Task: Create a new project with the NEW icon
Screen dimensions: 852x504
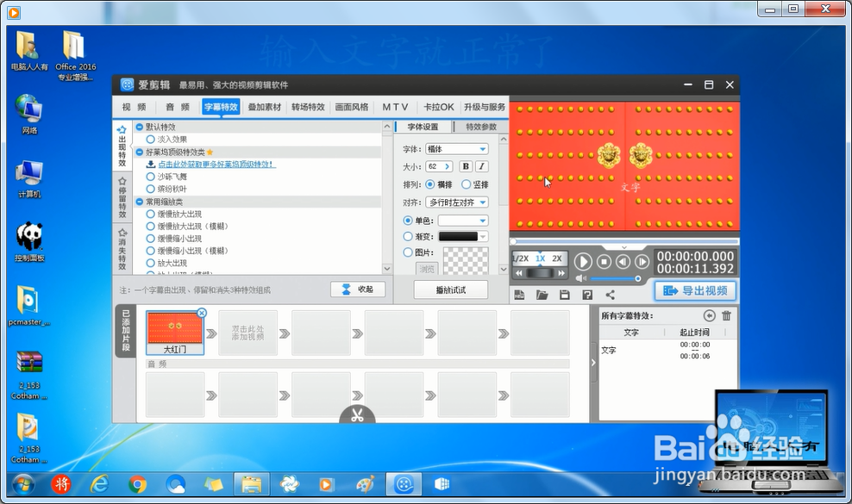Action: point(519,295)
